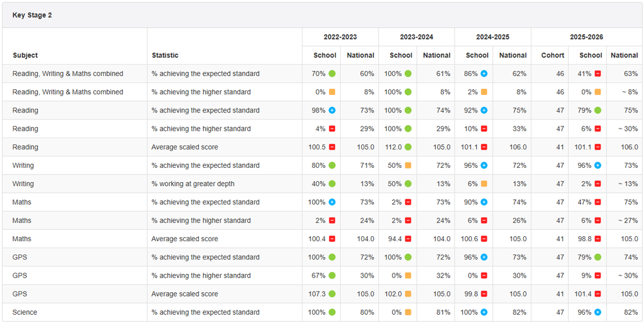Click red minus icon next to 94.4
The height and width of the screenshot is (333, 644).
(x=408, y=239)
